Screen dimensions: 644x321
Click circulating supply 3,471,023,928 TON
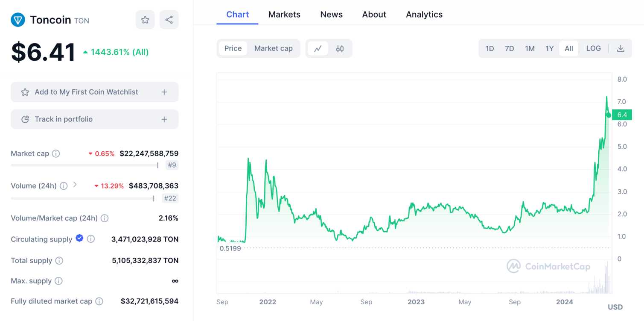point(145,239)
